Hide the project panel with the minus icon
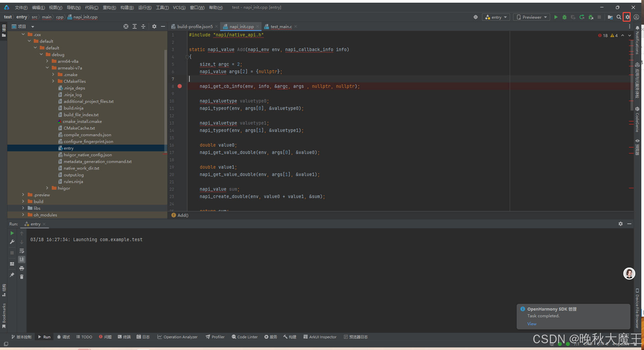The width and height of the screenshot is (644, 350). coord(163,26)
